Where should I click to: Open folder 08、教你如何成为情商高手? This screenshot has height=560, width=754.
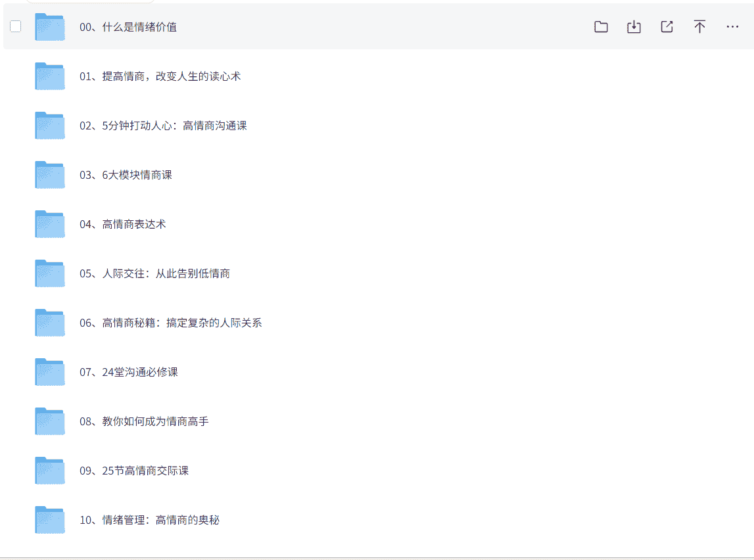pos(144,421)
